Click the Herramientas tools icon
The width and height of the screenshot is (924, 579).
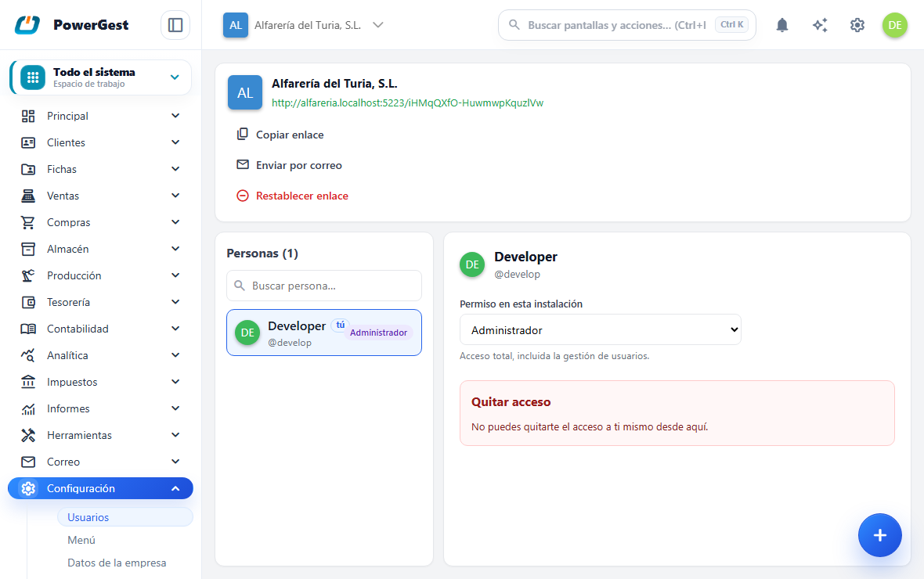(x=28, y=435)
